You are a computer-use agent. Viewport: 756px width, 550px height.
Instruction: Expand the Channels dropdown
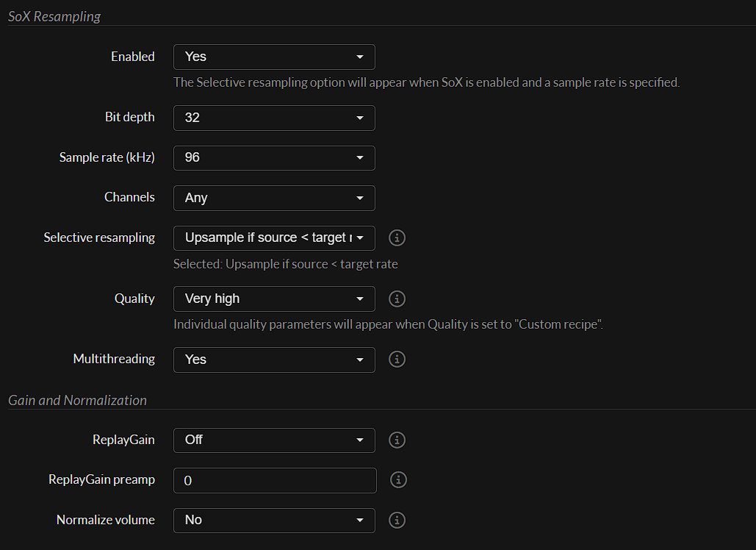click(274, 198)
